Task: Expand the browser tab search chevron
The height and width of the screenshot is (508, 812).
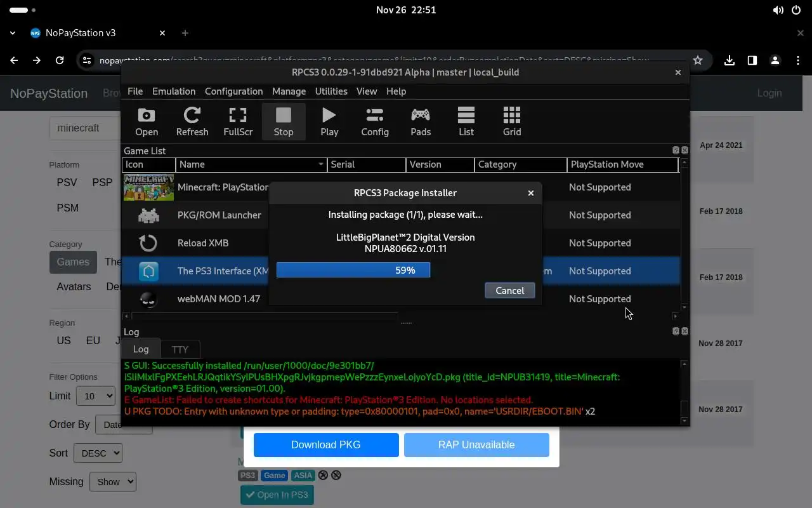Action: click(13, 33)
